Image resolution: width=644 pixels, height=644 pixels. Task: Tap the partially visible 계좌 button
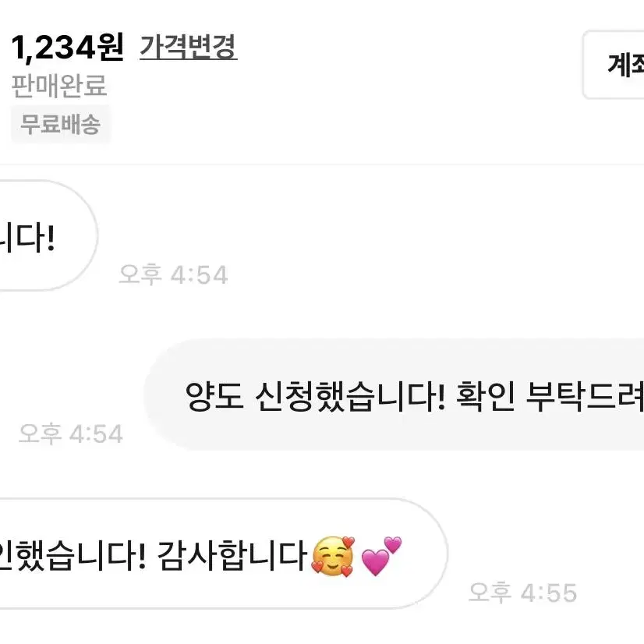(613, 65)
